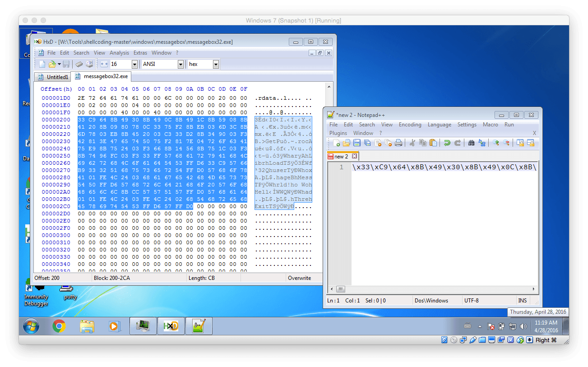Open Notepad++ Plugins menu
The width and height of the screenshot is (588, 367).
pos(338,133)
